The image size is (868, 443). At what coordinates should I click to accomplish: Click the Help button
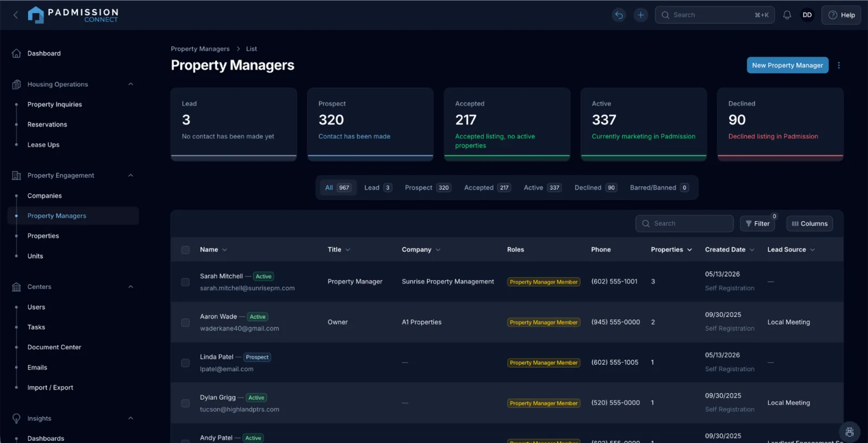[841, 15]
